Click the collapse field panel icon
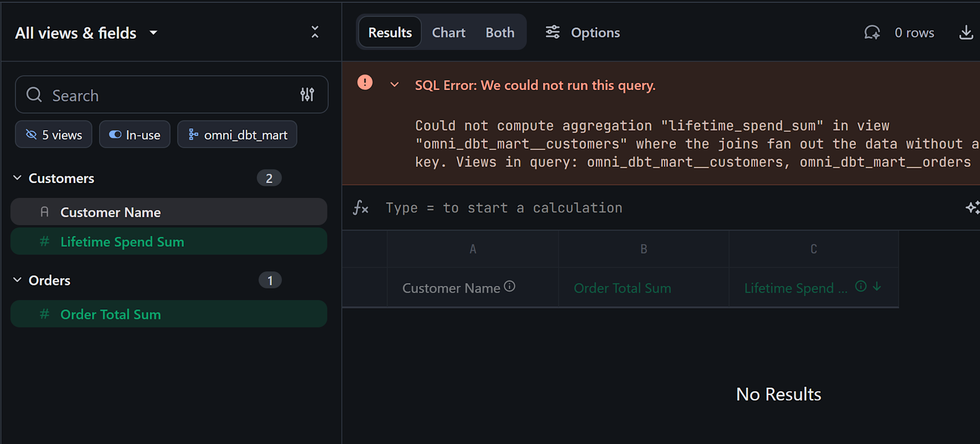The width and height of the screenshot is (980, 444). [315, 32]
